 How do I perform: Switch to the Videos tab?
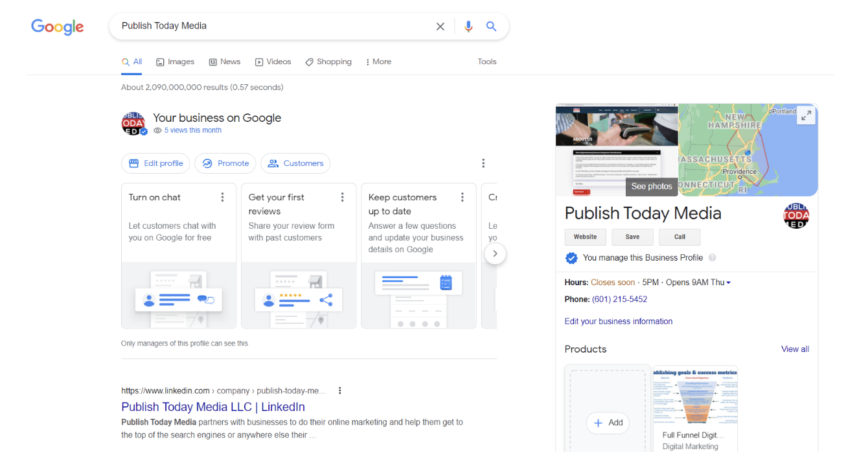pos(273,62)
